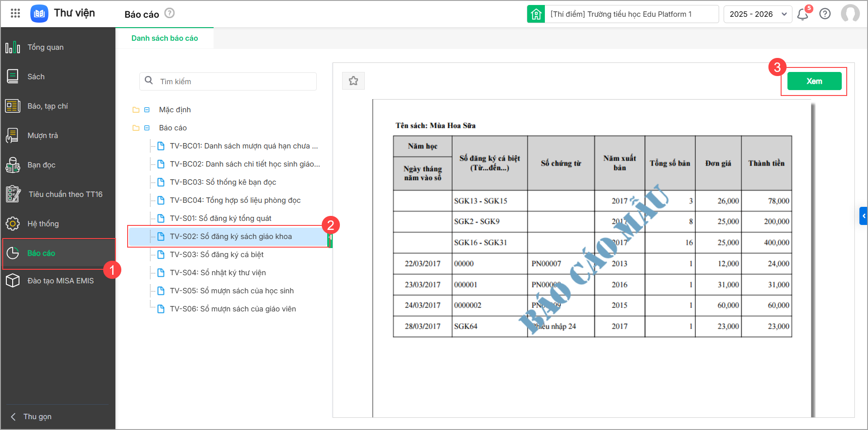This screenshot has height=430, width=868.
Task: Click the Tiêu chuẩn theo TT16 checklist icon
Action: [13, 194]
